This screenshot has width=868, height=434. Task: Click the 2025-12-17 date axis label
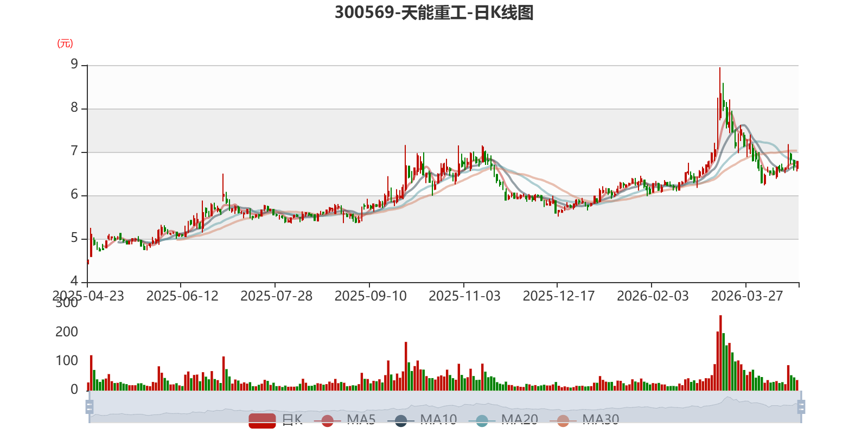coord(559,296)
